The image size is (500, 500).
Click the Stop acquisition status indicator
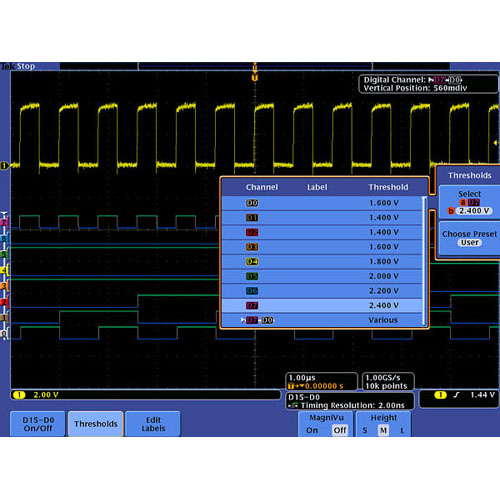[x=26, y=66]
